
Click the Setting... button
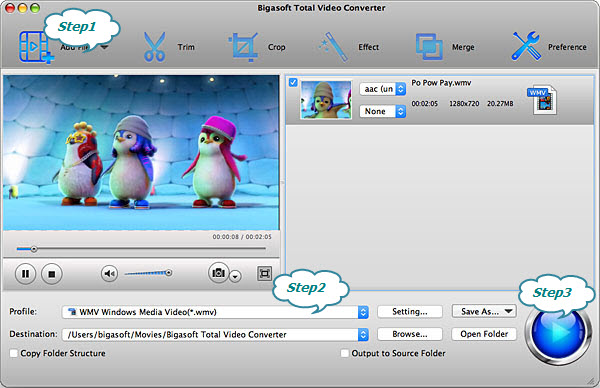click(410, 311)
